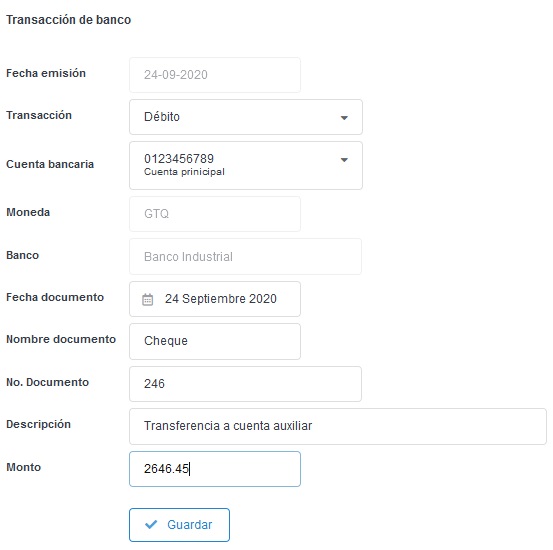Click the Monto label
Screen dimensions: 553x550
[24, 467]
